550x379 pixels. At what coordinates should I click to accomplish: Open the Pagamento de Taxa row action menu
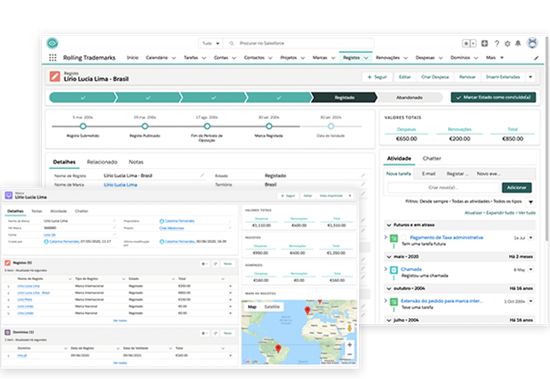click(531, 238)
